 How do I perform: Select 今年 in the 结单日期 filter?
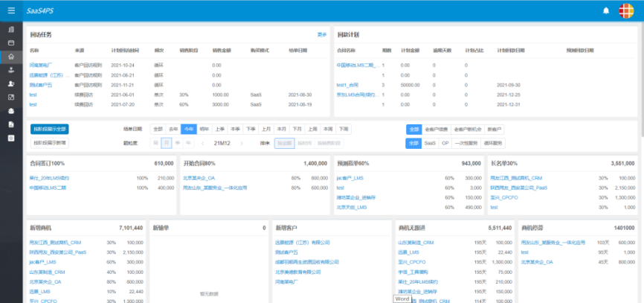tap(189, 129)
